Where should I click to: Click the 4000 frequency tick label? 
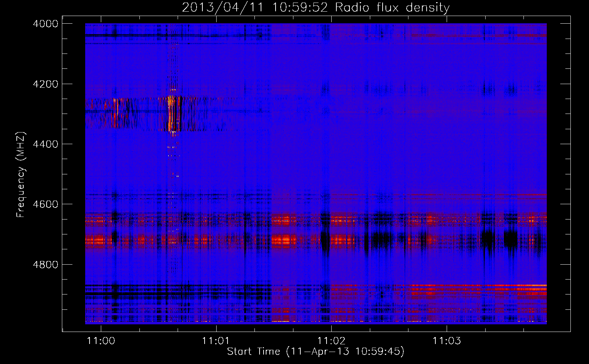46,24
